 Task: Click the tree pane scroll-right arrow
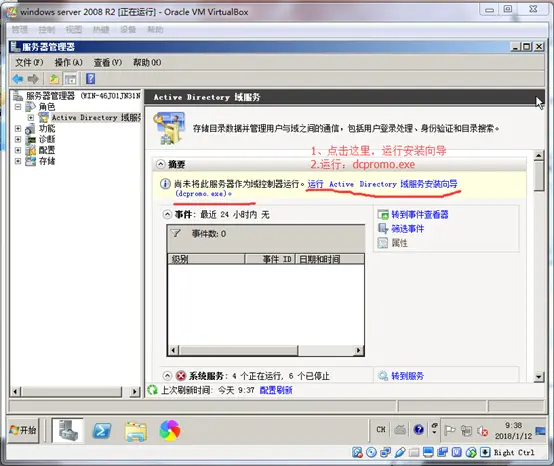tap(135, 391)
